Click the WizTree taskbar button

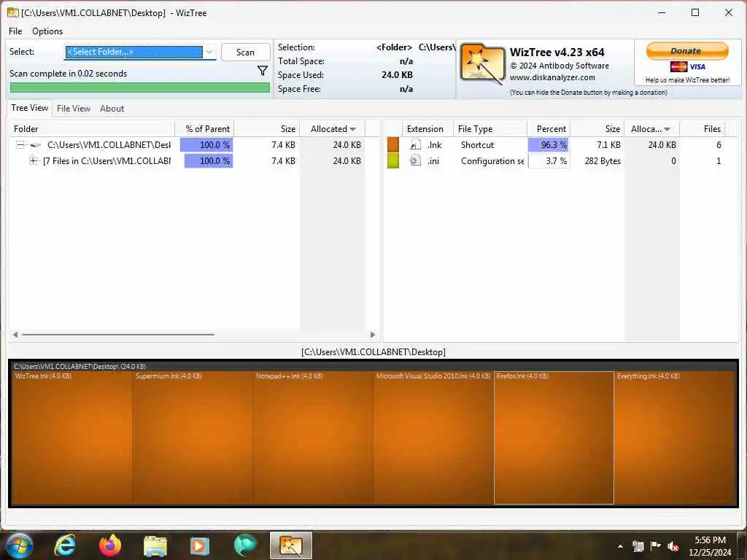[x=290, y=545]
